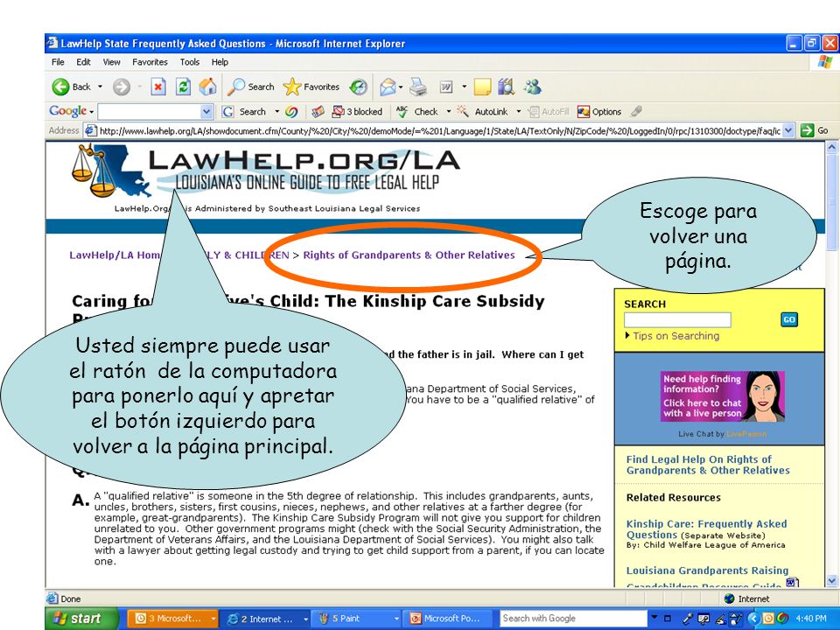
Task: Click the page SEARCH text box
Action: tap(677, 320)
